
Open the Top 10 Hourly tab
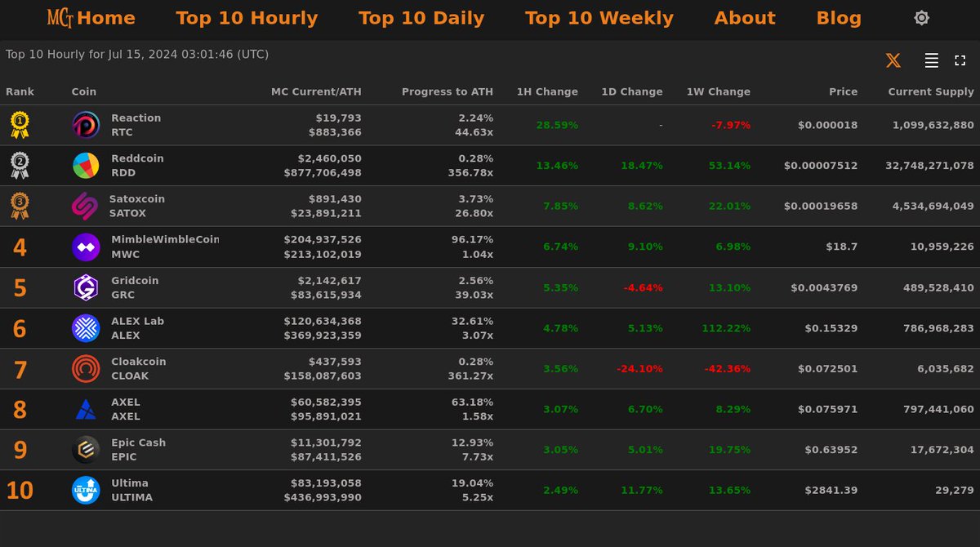point(247,18)
